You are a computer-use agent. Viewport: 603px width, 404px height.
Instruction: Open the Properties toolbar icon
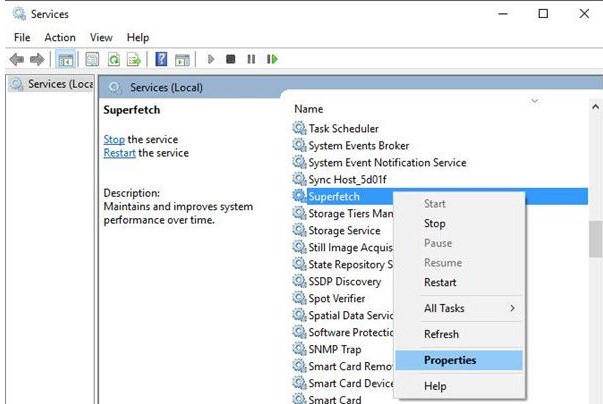pos(92,59)
